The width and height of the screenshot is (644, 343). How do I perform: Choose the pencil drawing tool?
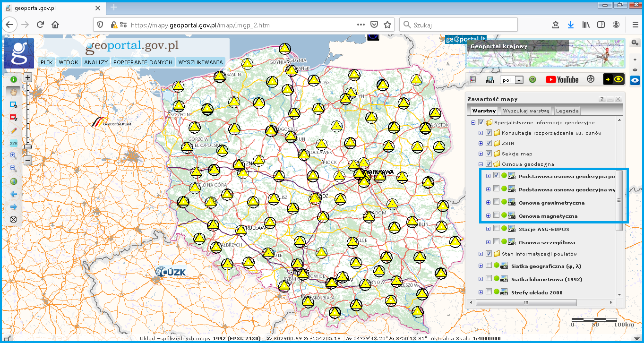[14, 130]
